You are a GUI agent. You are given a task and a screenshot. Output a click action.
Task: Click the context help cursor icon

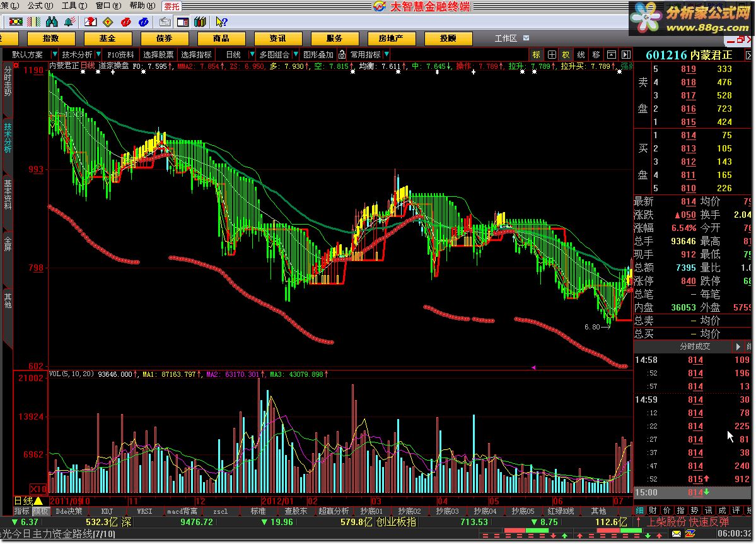pyautogui.click(x=221, y=21)
